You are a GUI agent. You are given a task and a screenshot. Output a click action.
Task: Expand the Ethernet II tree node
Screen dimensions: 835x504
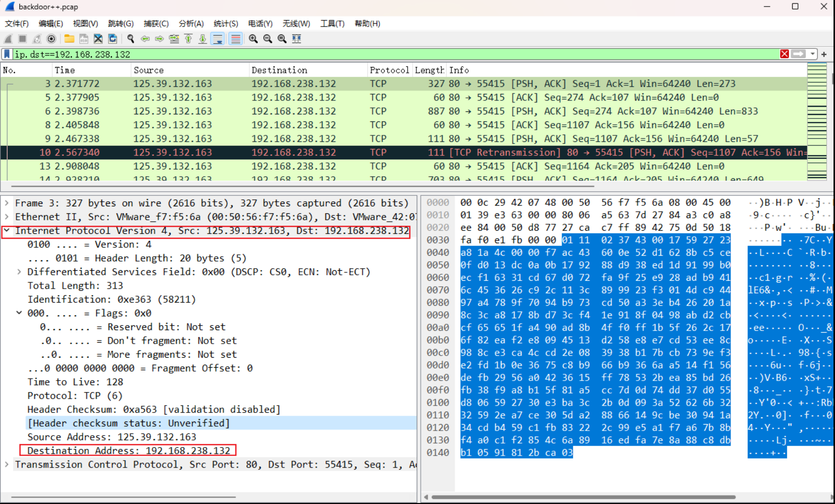point(6,217)
